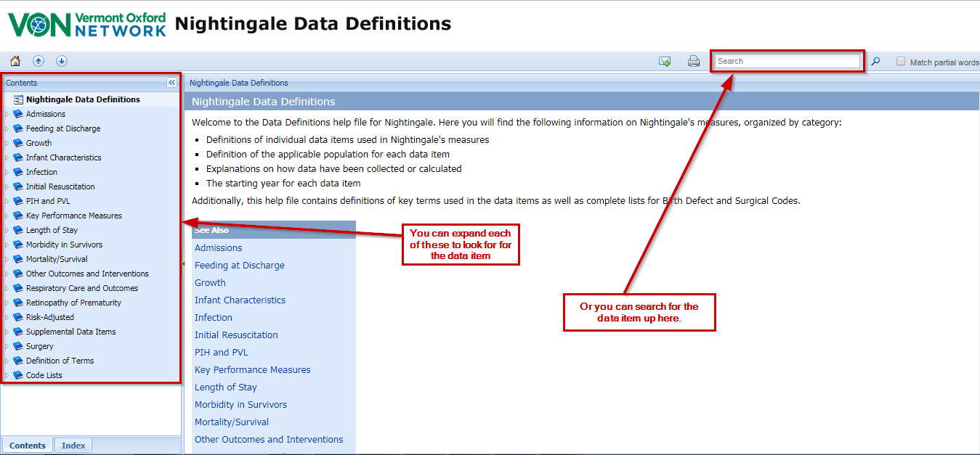Select Surgery in the contents tree
The height and width of the screenshot is (455, 980).
tap(39, 346)
